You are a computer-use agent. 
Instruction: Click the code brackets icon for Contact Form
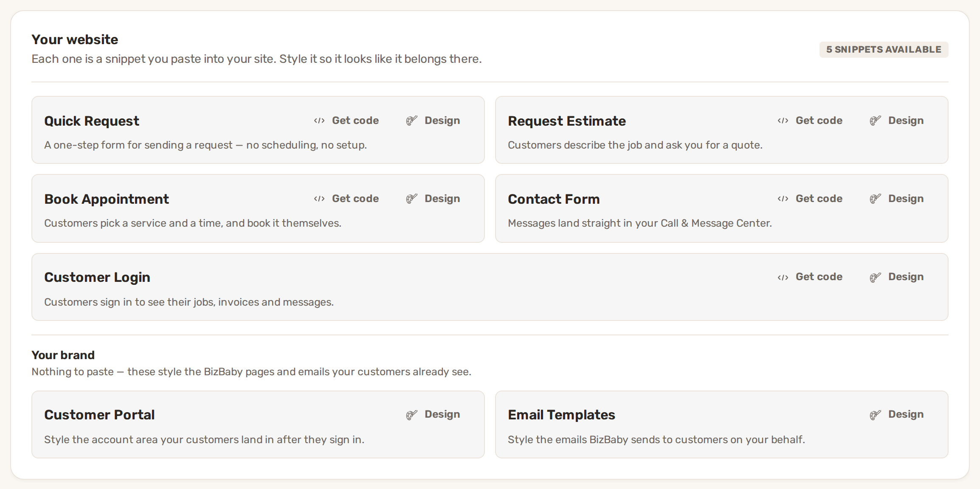783,199
